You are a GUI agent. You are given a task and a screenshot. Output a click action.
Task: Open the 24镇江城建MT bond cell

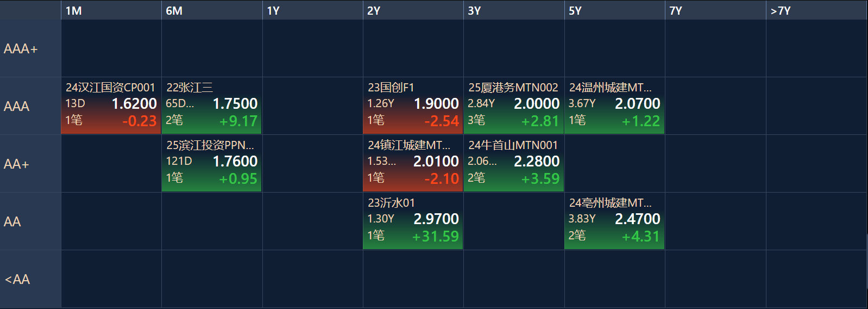(413, 163)
